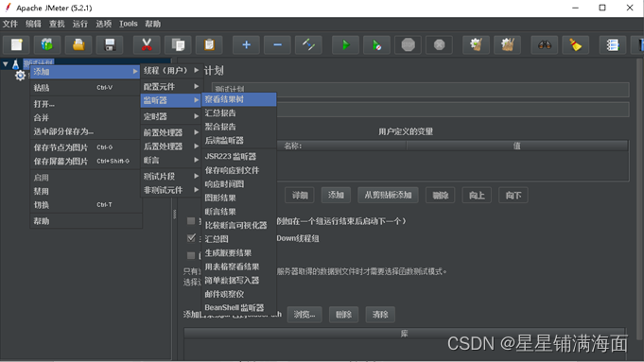The width and height of the screenshot is (644, 362).
Task: Click the Copy toolbar icon
Action: [178, 44]
